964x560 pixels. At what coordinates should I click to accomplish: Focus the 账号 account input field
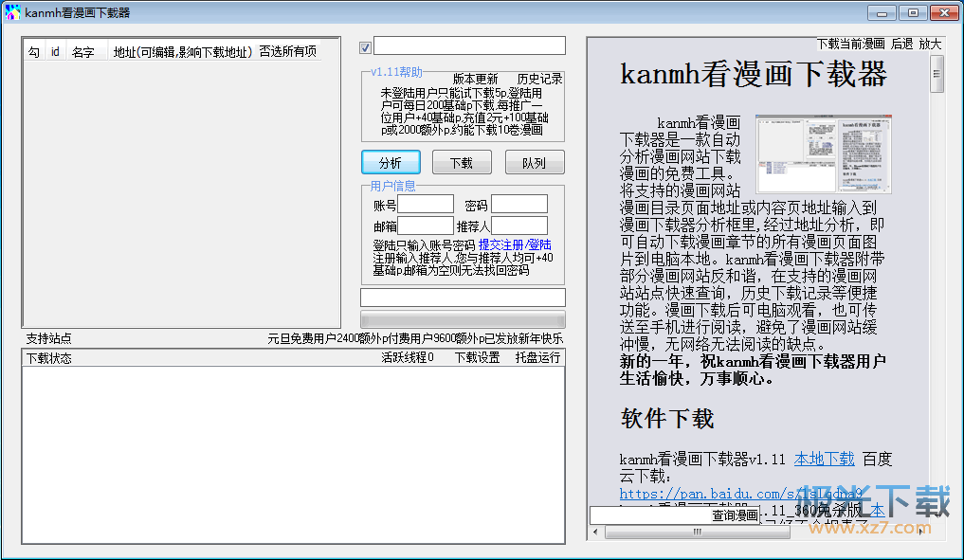(x=426, y=204)
